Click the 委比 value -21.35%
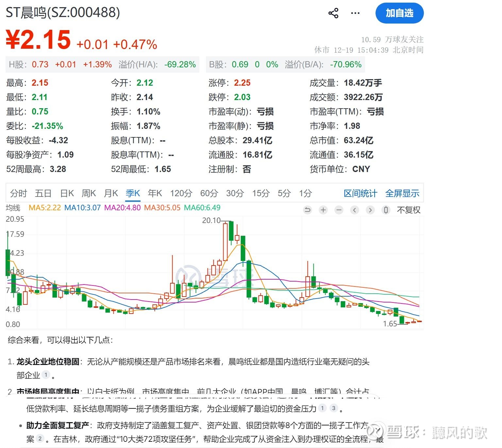Image resolution: width=502 pixels, height=448 pixels. point(47,126)
